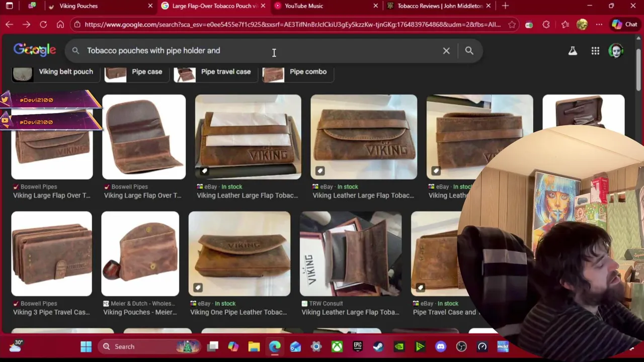Click the 'Pipe Travel Case and' result title
644x362 pixels.
pyautogui.click(x=445, y=312)
